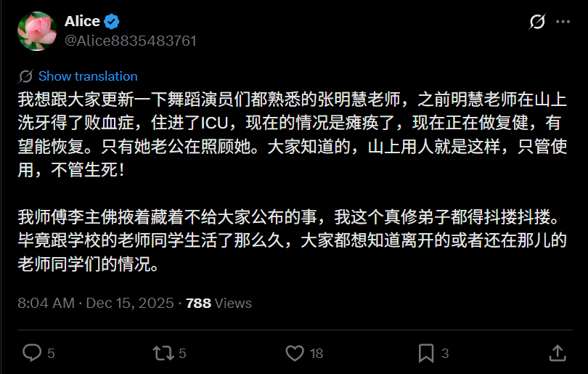Click the like count of 18
588x374 pixels.
click(x=316, y=354)
